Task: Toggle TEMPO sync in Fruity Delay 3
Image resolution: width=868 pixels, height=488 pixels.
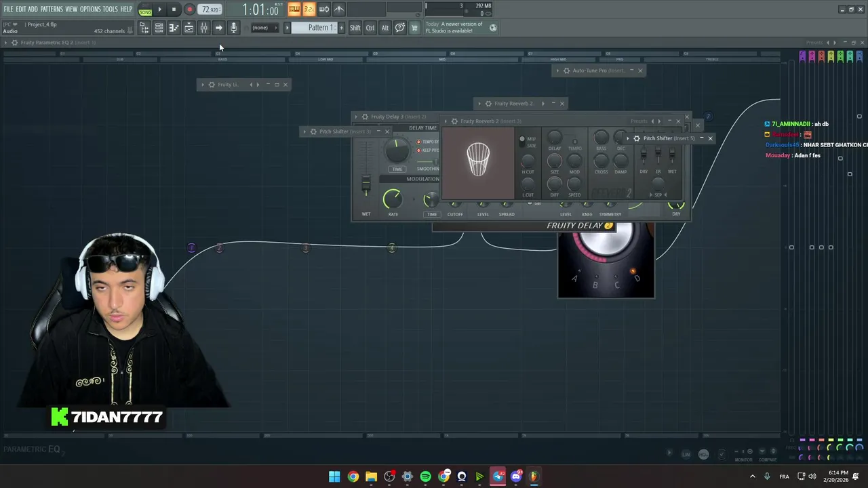Action: (419, 142)
